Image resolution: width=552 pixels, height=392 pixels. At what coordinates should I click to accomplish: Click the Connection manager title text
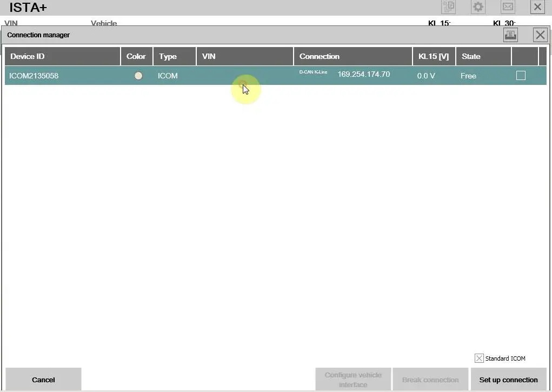click(x=38, y=35)
